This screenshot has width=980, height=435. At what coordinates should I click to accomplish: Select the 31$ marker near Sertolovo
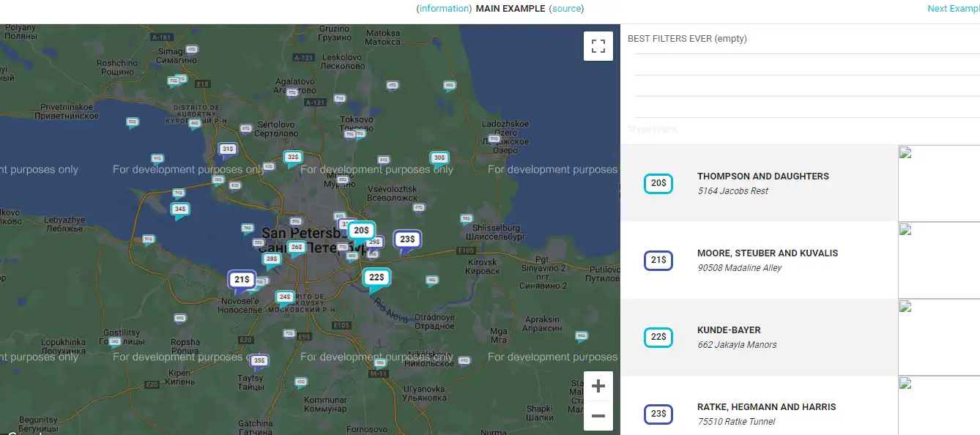tap(226, 149)
